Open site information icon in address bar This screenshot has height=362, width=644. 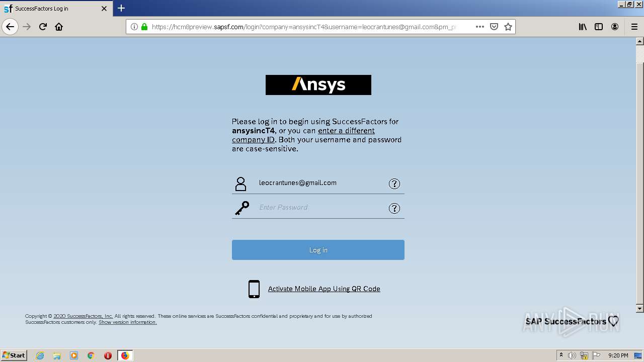134,27
